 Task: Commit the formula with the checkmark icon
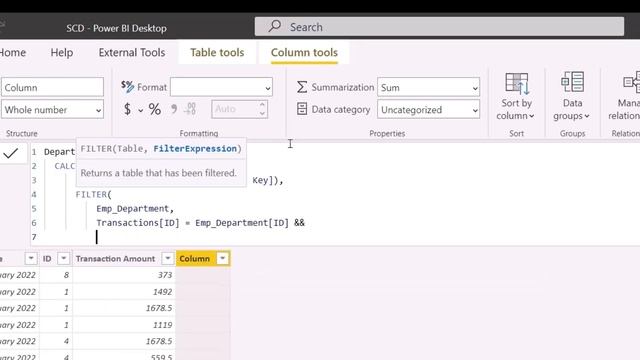coord(11,153)
